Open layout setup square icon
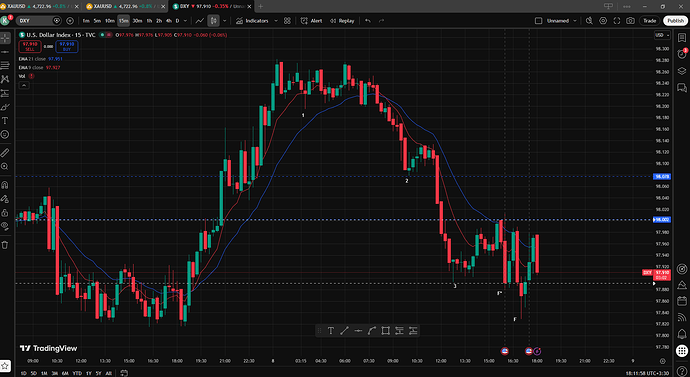 [x=538, y=21]
